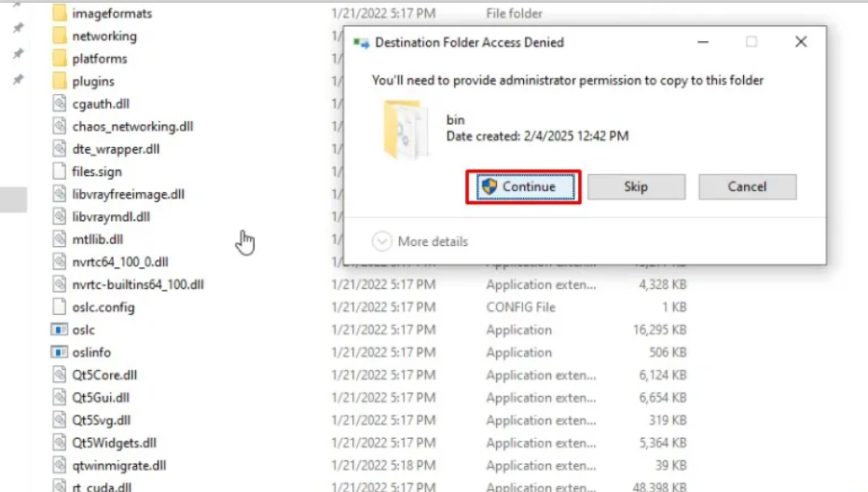Click the cgauth.dll file icon

point(59,104)
